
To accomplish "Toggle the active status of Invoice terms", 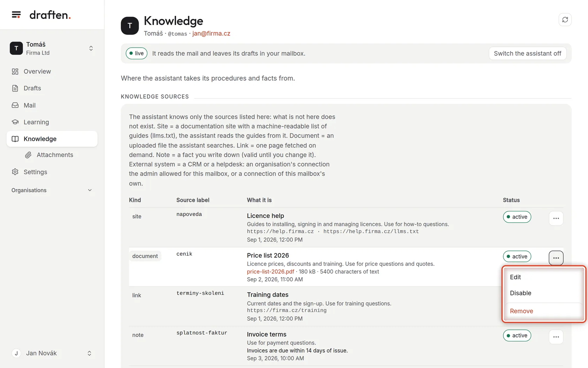I will 517,335.
